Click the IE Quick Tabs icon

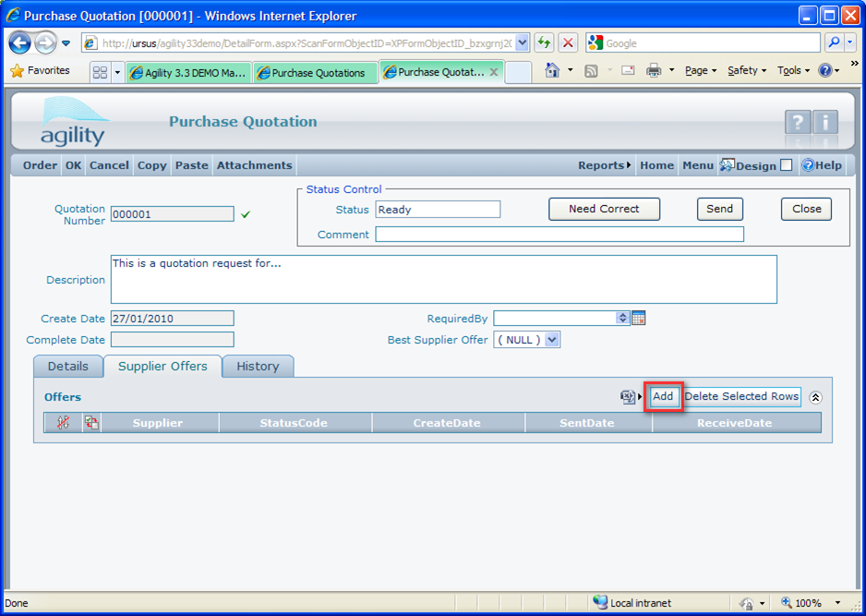pyautogui.click(x=101, y=73)
